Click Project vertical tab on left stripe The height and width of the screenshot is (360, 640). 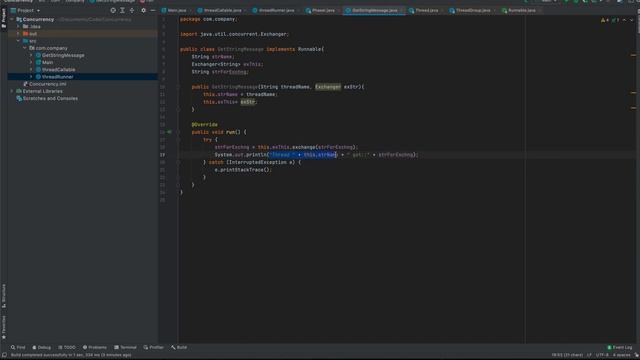point(4,18)
